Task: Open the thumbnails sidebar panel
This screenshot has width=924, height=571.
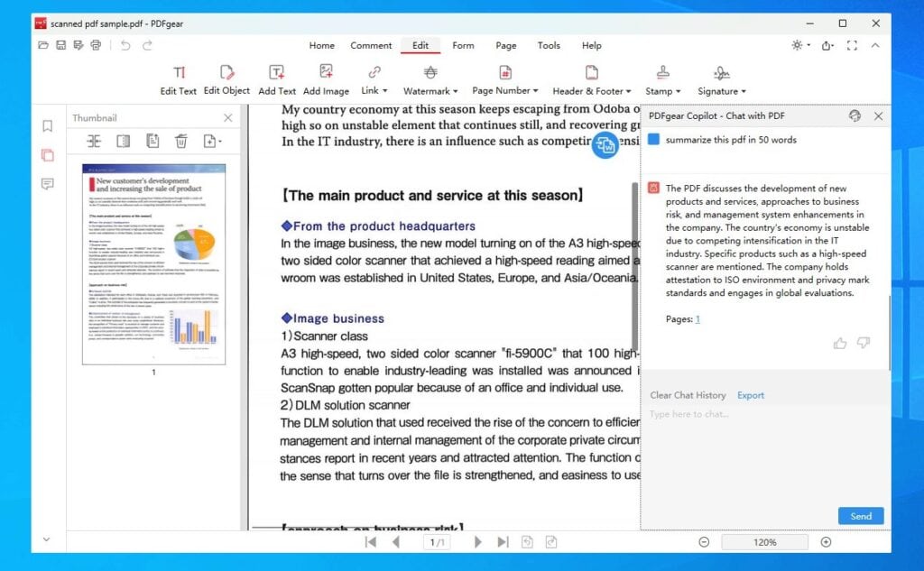Action: point(48,155)
